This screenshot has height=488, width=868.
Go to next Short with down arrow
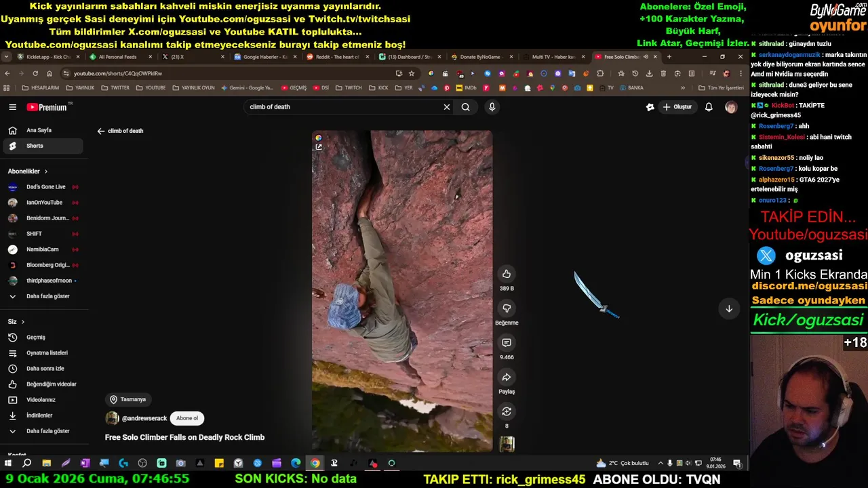[729, 309]
